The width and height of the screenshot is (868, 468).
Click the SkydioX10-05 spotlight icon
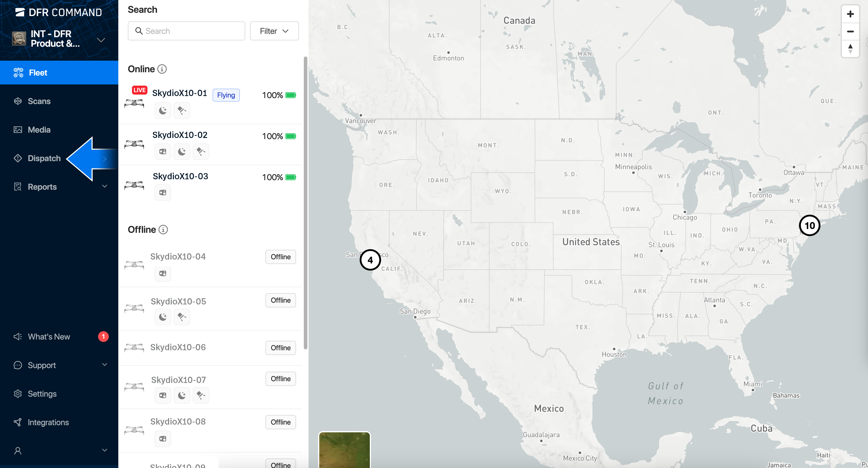pos(182,317)
